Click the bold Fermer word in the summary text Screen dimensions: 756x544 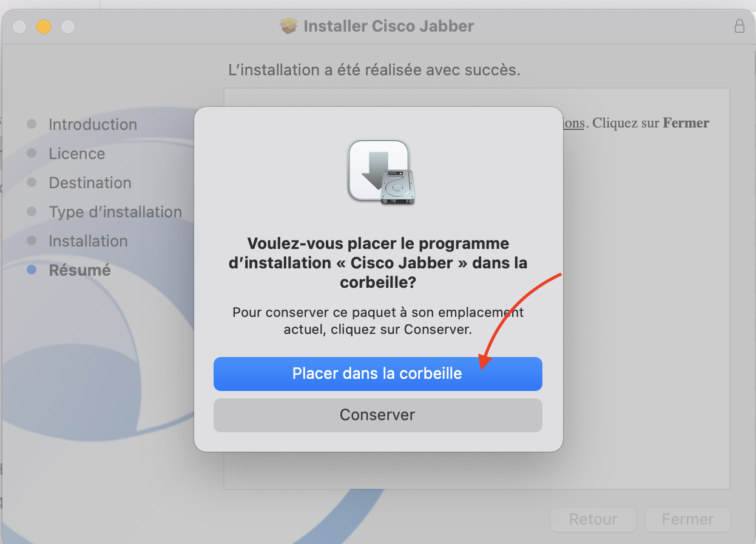[x=686, y=123]
